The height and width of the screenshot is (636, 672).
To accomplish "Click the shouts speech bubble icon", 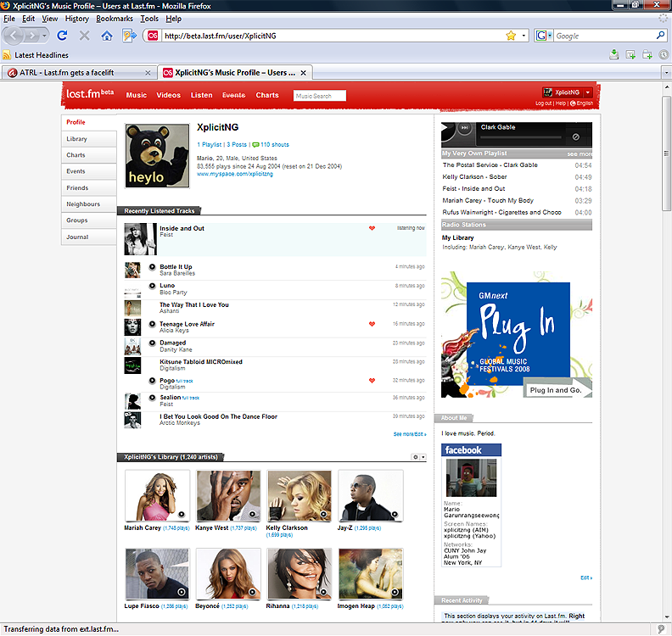I will (x=255, y=145).
